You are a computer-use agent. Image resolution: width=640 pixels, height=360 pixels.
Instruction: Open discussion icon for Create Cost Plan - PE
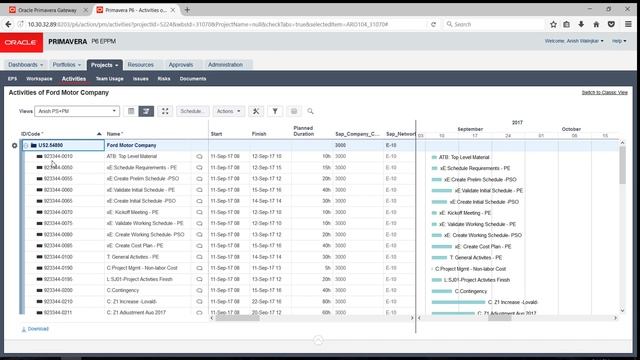[x=199, y=246]
